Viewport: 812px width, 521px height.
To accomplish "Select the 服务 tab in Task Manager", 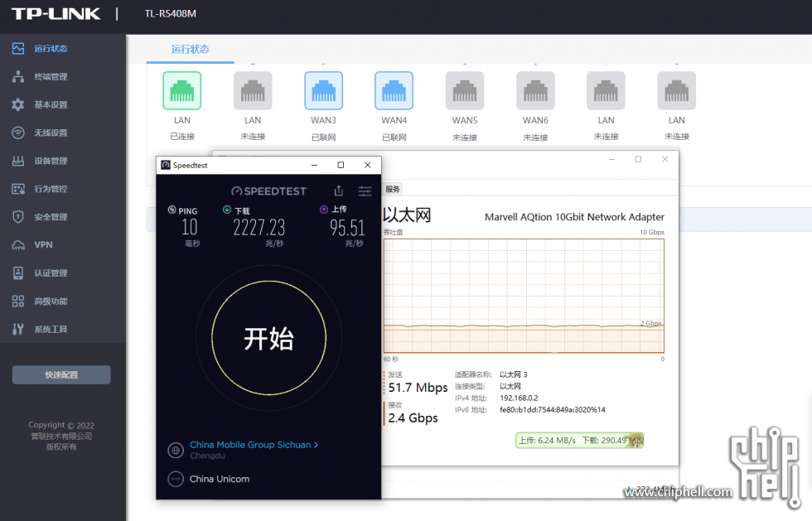I will point(393,189).
